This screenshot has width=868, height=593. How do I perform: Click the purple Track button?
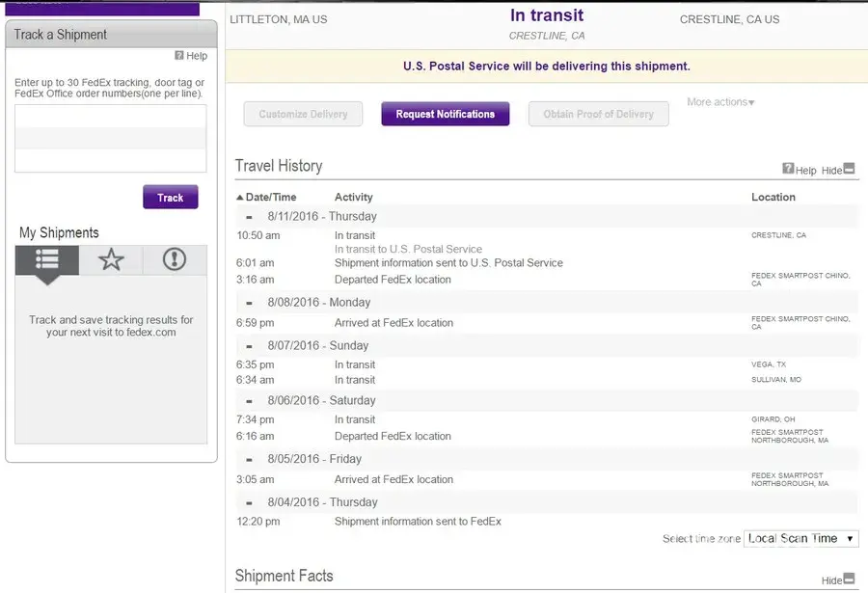(x=171, y=198)
